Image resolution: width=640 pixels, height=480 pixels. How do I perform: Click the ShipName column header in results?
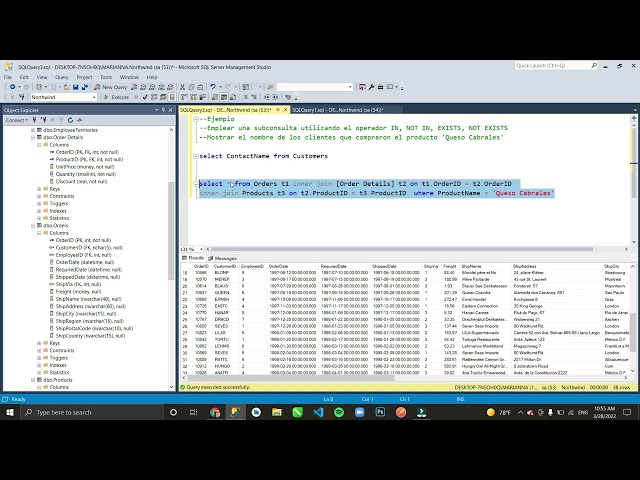coord(485,266)
